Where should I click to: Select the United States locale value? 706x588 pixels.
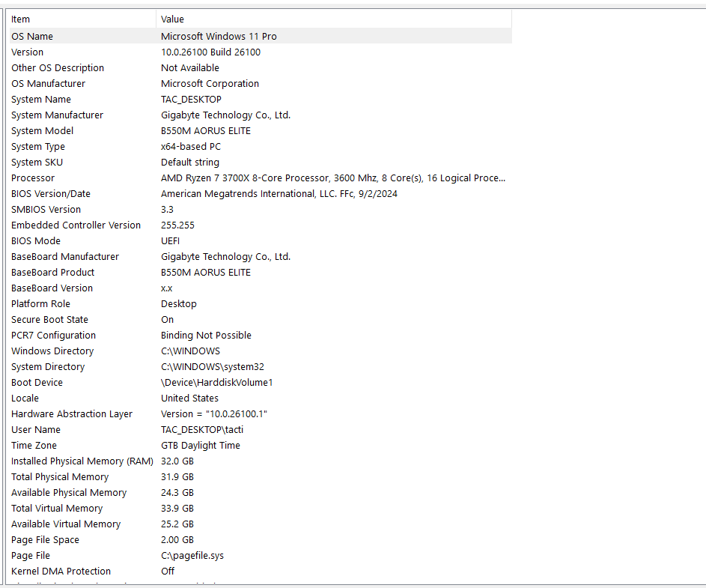coord(189,398)
